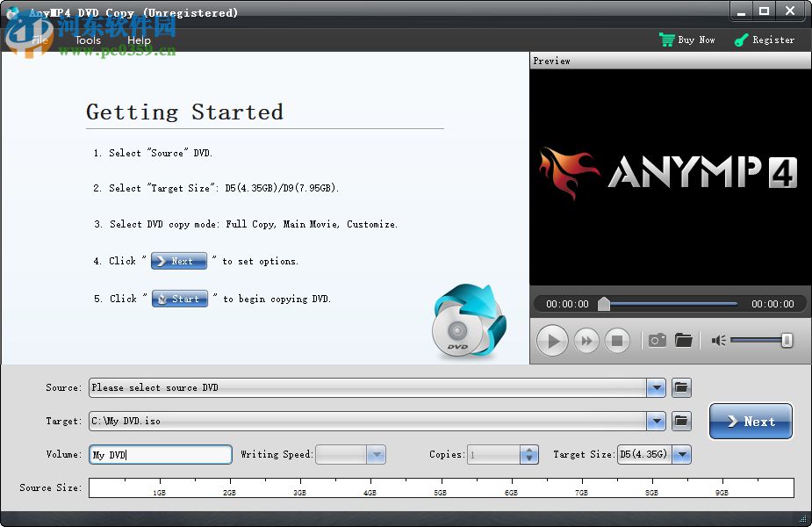Click the AnyMP4 DVD logo icon in title bar
Screen dimensions: 812x527
point(12,12)
